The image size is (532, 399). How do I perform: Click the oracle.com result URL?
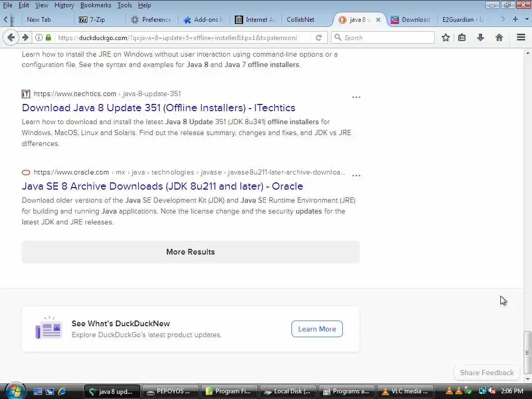click(189, 172)
